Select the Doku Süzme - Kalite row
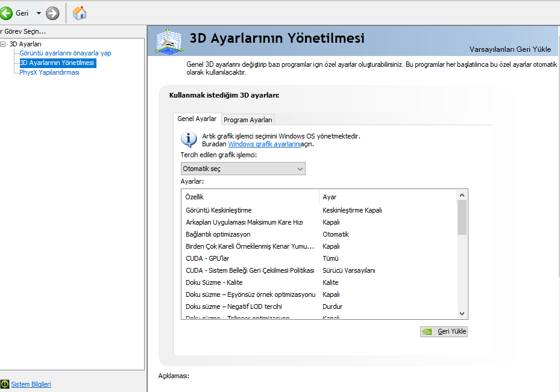This screenshot has width=560, height=392. pos(319,282)
